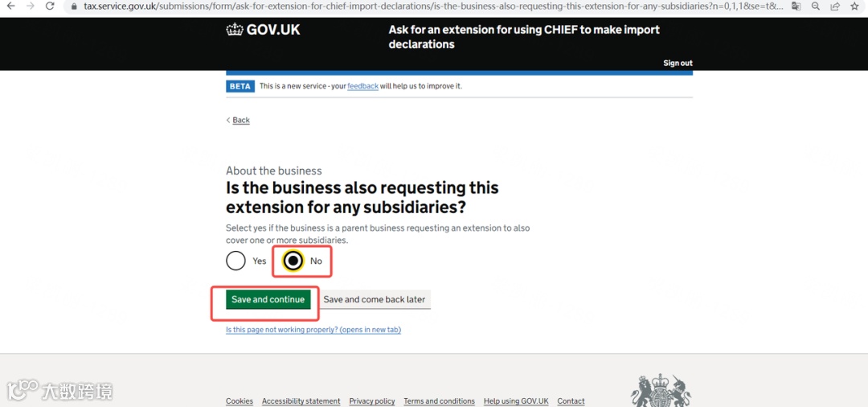868x407 pixels.
Task: Open Terms and conditions link
Action: pyautogui.click(x=439, y=401)
